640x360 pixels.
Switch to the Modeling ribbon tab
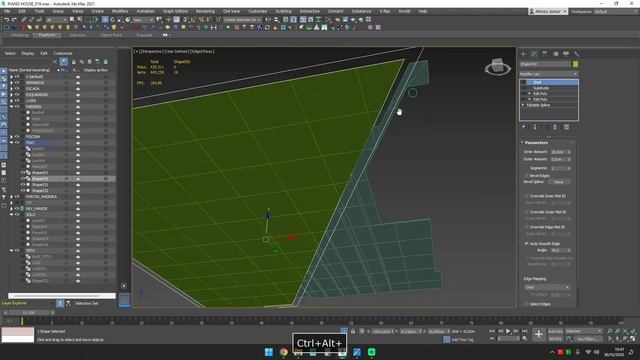click(20, 35)
